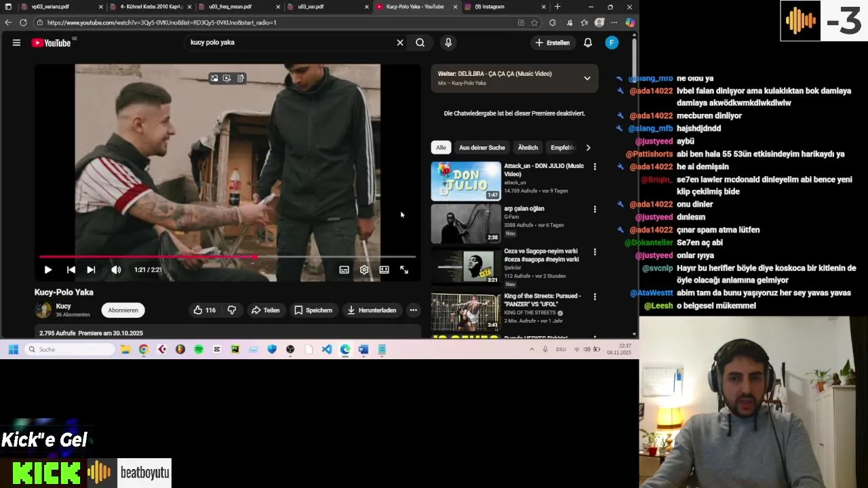Screen dimensions: 868x488
Task: Select the Alle filter chip
Action: 441,148
